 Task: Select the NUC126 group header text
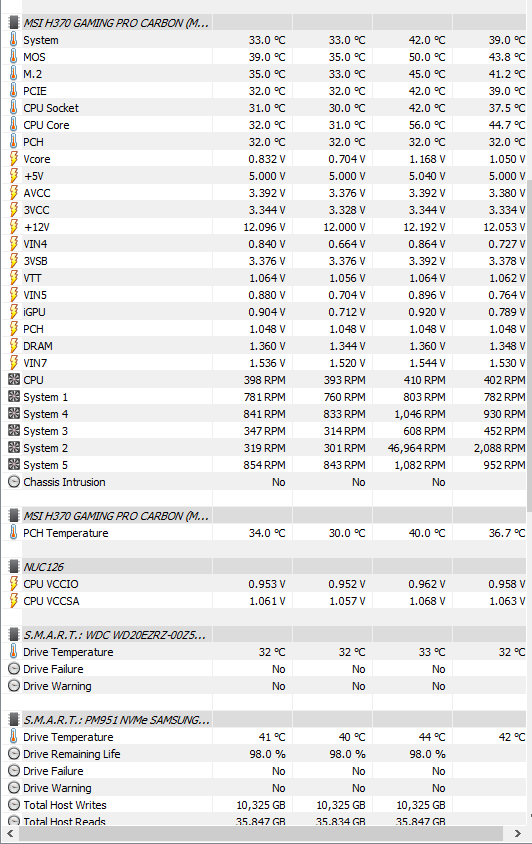click(43, 567)
